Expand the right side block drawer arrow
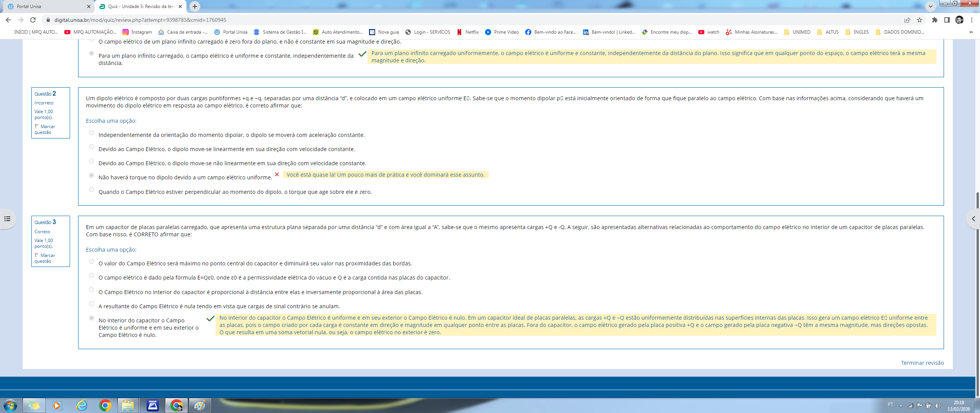The width and height of the screenshot is (980, 413). (x=973, y=219)
